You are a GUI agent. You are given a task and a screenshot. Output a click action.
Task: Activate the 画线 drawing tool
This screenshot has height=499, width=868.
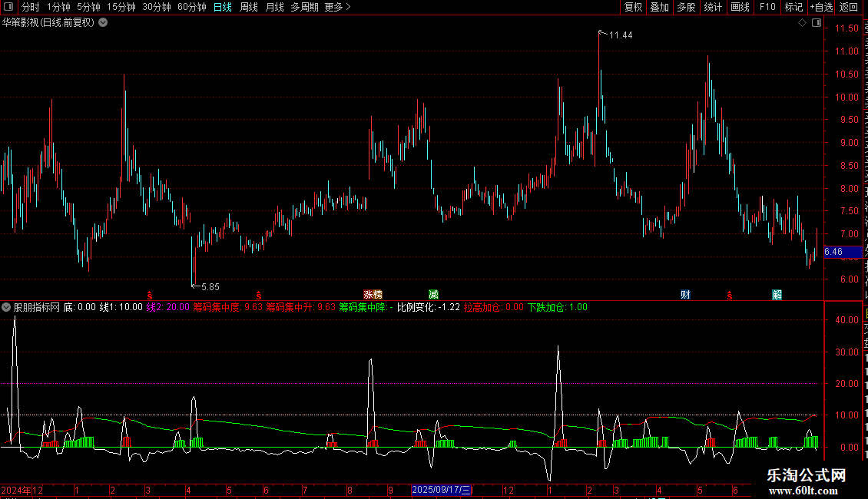[740, 7]
